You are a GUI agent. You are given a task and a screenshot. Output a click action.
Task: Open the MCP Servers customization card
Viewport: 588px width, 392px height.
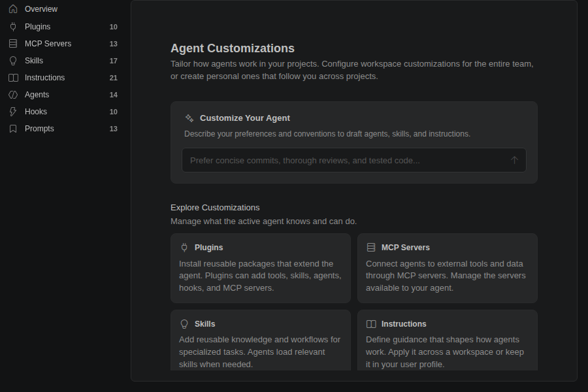(448, 269)
